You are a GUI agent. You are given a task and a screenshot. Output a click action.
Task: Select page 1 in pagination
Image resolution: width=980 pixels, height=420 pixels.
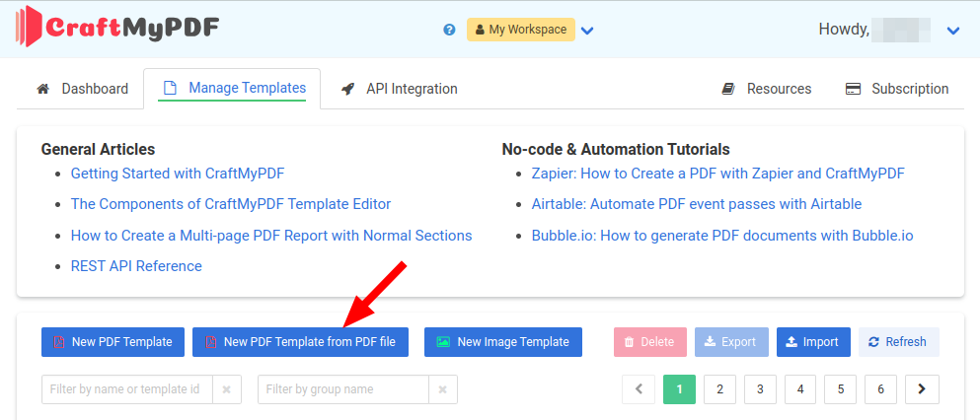[679, 389]
